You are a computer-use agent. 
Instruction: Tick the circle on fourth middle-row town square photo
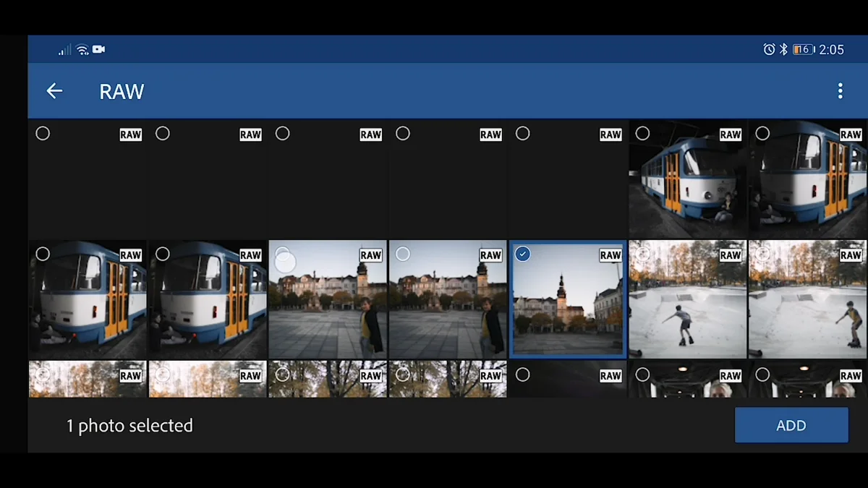pos(403,254)
